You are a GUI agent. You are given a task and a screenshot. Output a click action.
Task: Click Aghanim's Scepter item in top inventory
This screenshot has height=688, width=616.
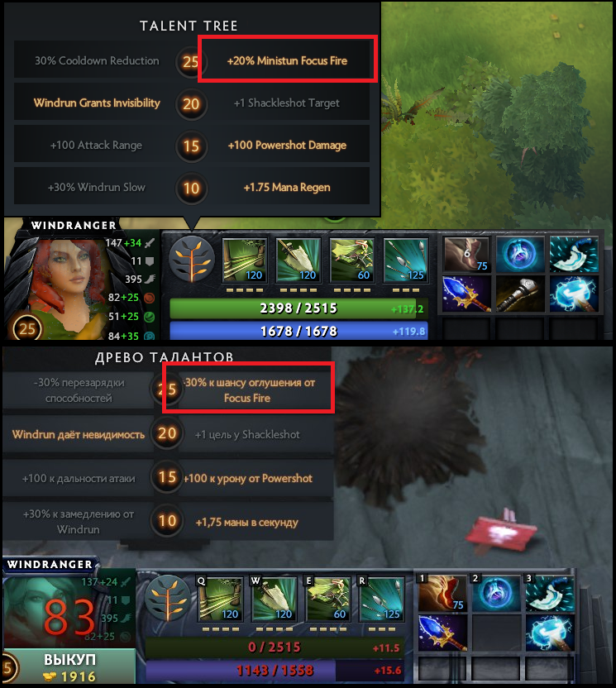pos(467,293)
